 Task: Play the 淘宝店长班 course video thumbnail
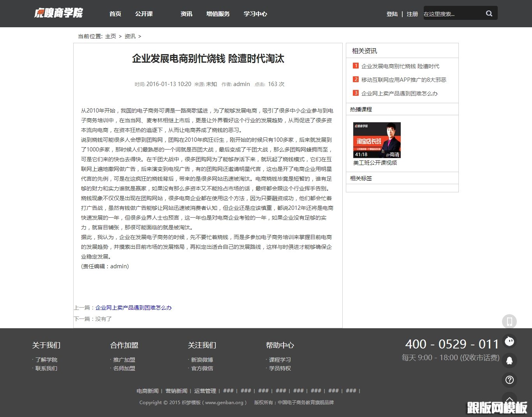coord(377,141)
